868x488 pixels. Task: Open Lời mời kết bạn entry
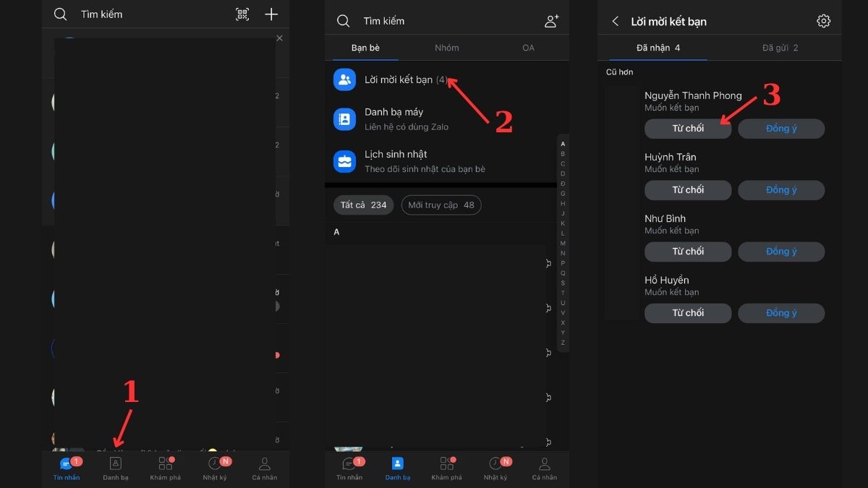(446, 80)
